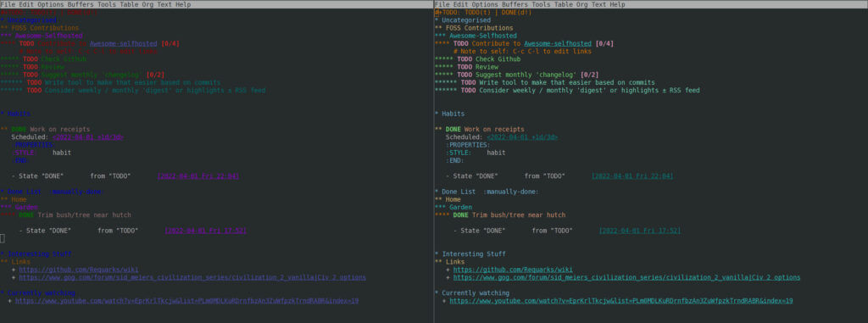Click the :END: drawer line in the right window
Screen dimensions: 868x323
coord(455,161)
